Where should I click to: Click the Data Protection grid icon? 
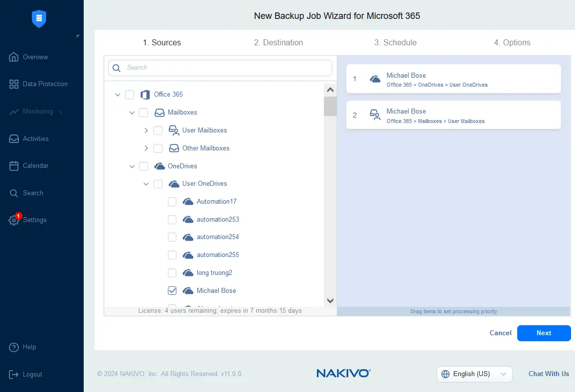click(x=13, y=84)
